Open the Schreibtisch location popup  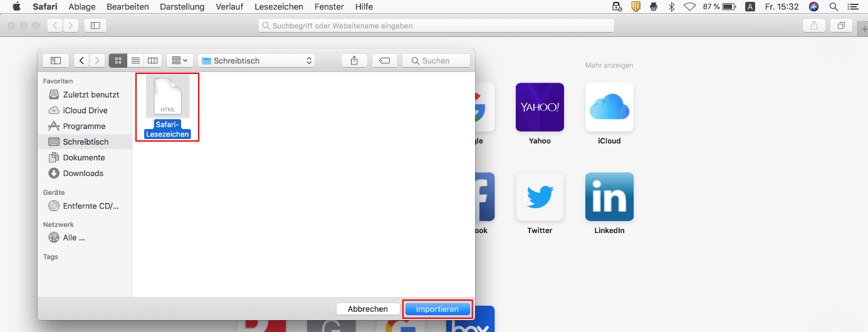coord(256,61)
